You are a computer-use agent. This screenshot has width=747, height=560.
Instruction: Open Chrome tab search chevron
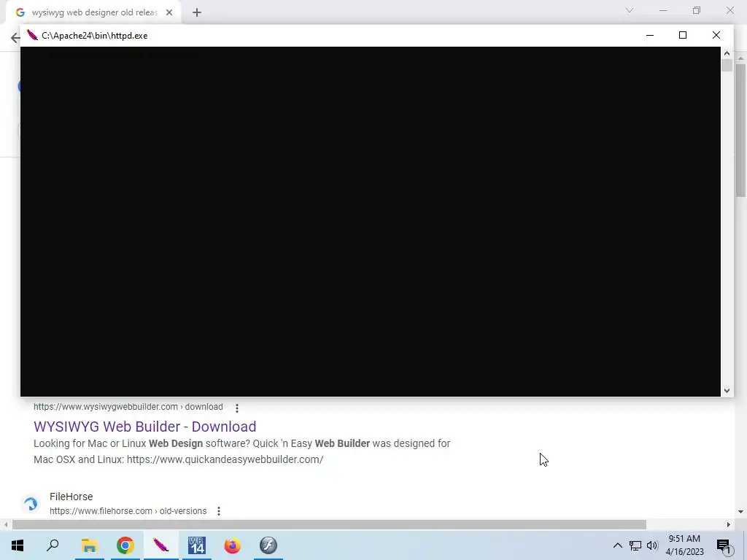pyautogui.click(x=630, y=10)
